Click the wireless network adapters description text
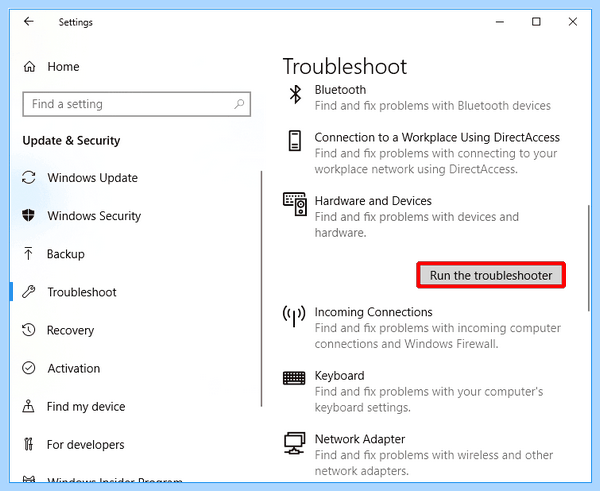The image size is (600, 491). pos(434,463)
